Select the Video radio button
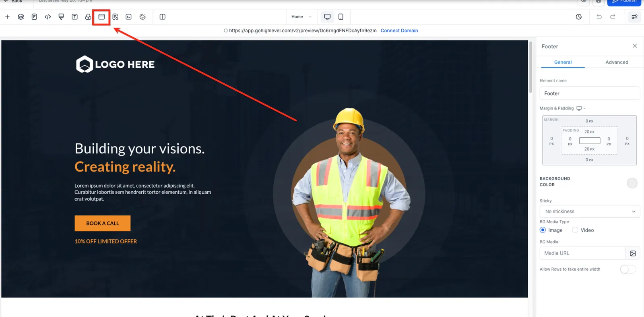644x317 pixels. click(575, 230)
